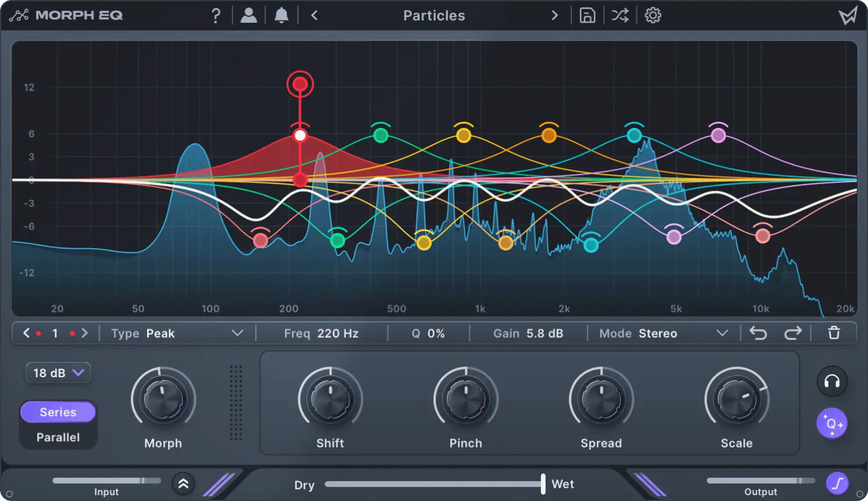
Task: Click the shuffle random preset icon
Action: click(x=620, y=16)
